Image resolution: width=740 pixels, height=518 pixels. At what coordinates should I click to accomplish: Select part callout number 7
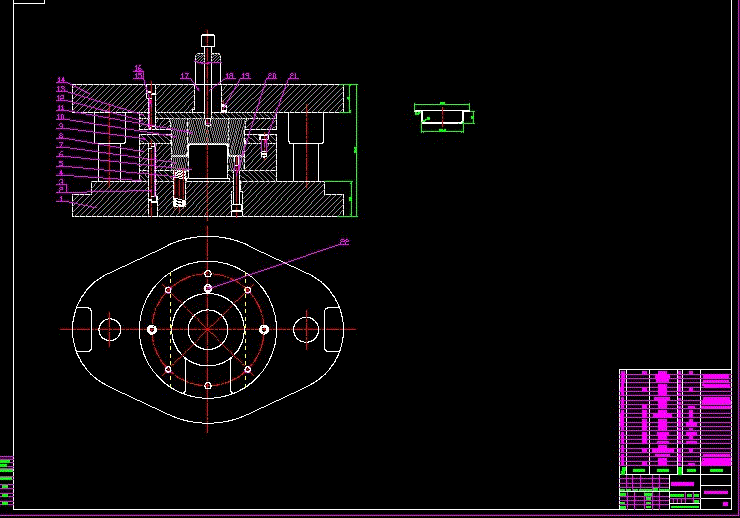point(61,145)
